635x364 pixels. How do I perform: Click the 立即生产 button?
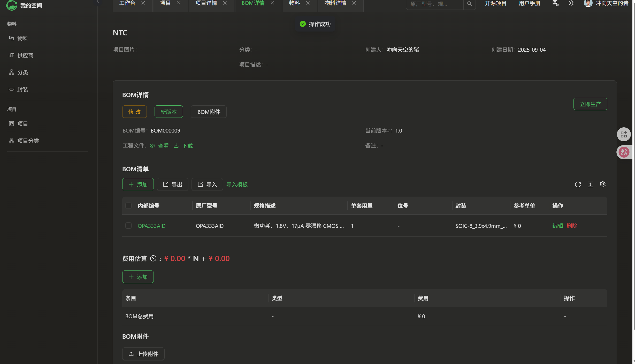pos(590,104)
